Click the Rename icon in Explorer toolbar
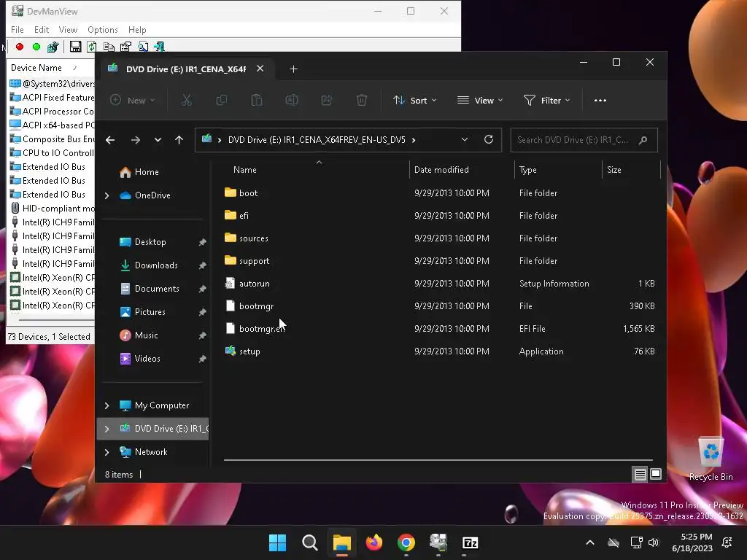The width and height of the screenshot is (747, 560). tap(292, 101)
